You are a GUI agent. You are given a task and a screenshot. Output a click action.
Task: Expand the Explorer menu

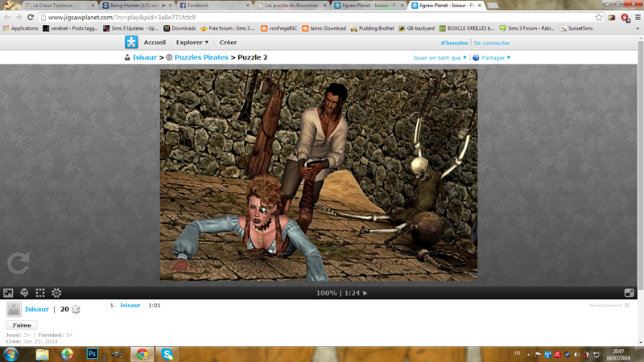click(x=192, y=43)
